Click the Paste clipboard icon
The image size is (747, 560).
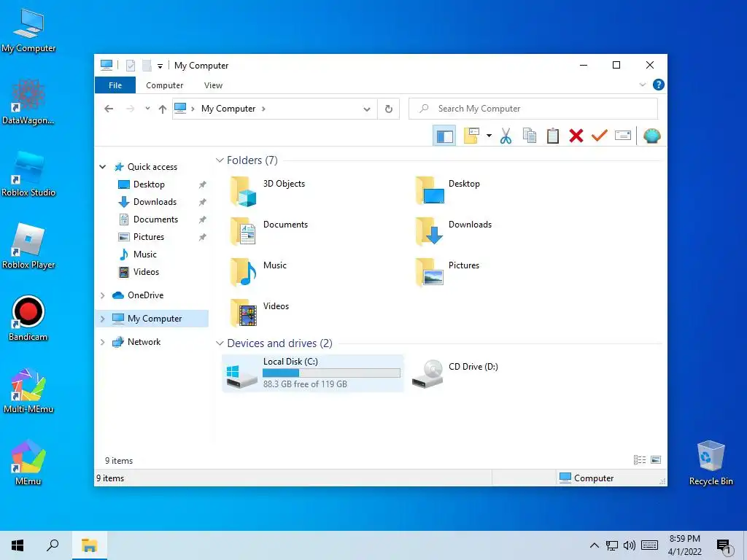click(553, 136)
